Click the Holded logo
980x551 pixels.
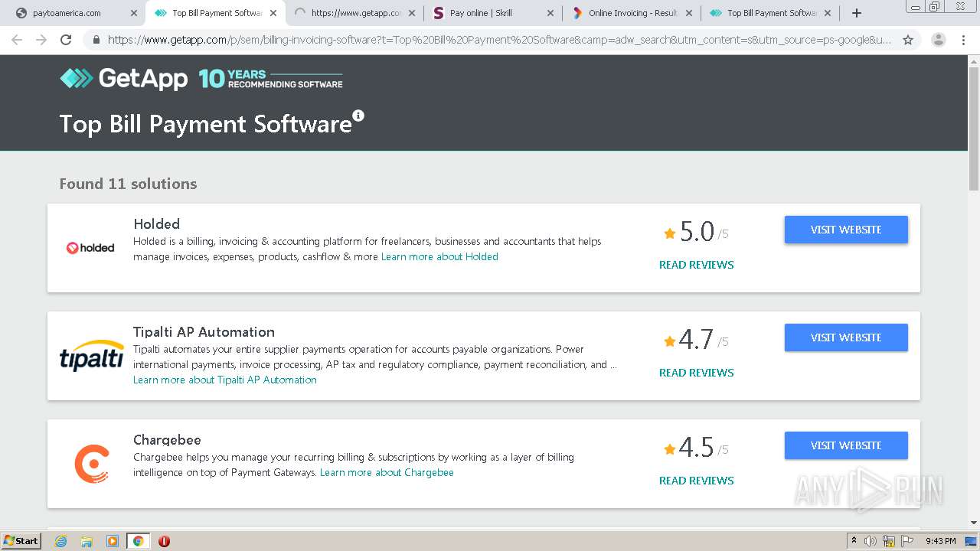click(x=90, y=248)
